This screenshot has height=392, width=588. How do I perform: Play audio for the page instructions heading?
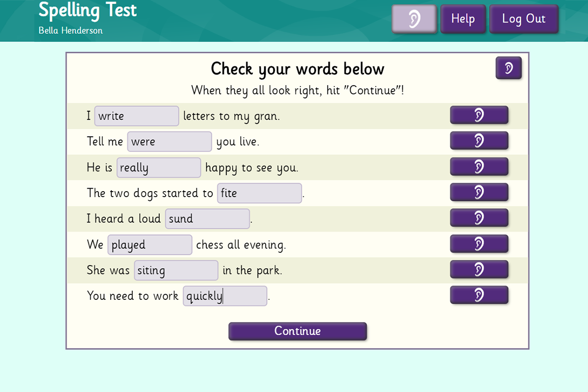pyautogui.click(x=509, y=68)
